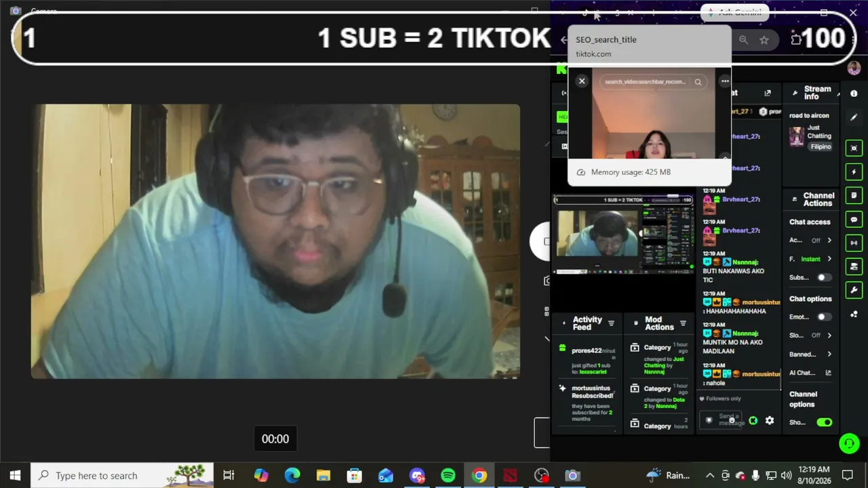Viewport: 868px width, 488px height.
Task: Select the Just Chatting category thumbnail
Action: point(797,136)
